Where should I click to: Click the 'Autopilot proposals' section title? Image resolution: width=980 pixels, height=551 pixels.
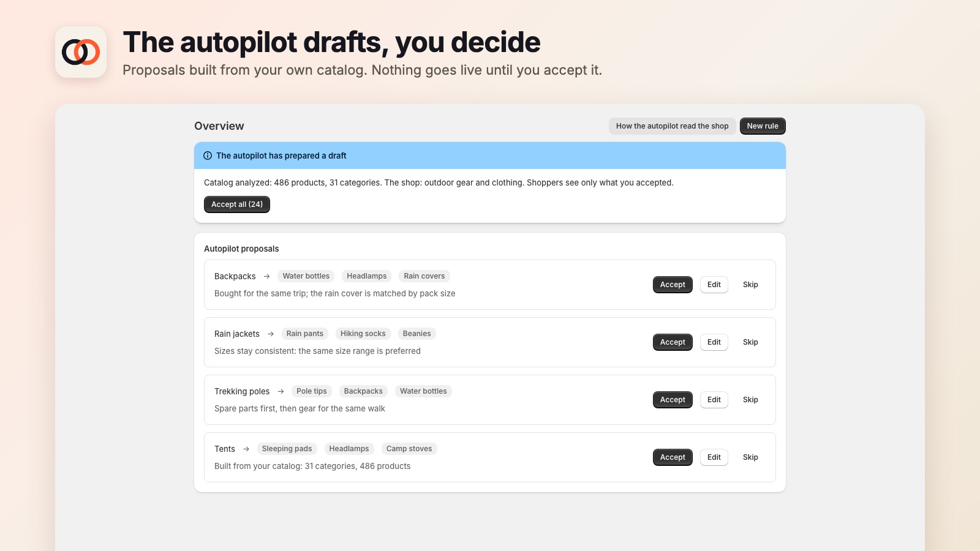(x=241, y=249)
